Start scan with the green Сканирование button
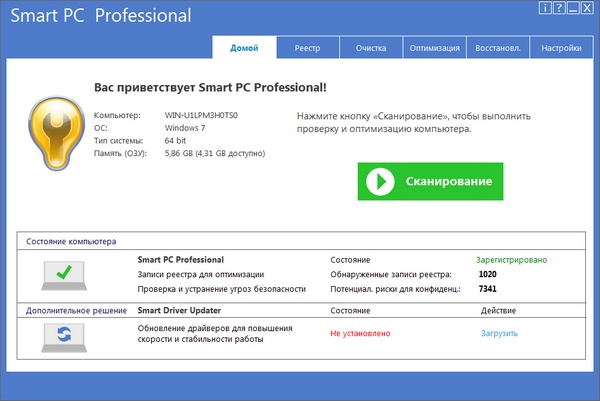 point(430,181)
